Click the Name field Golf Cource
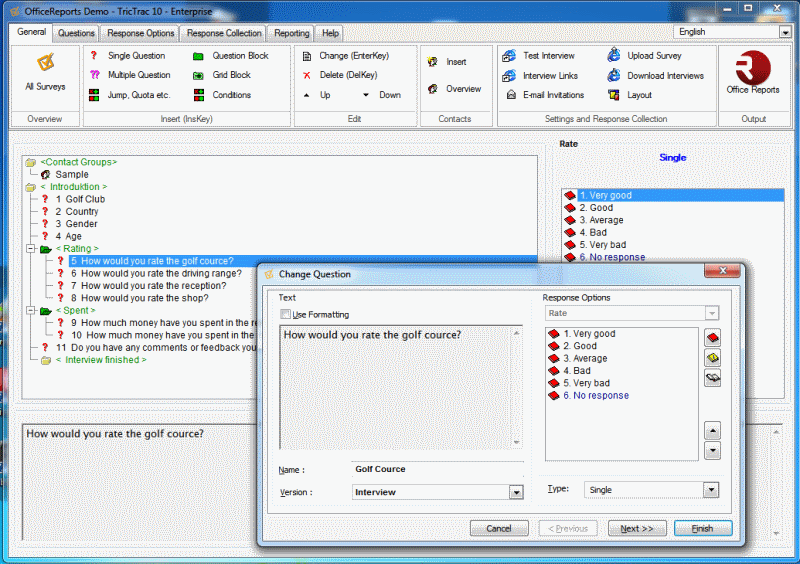This screenshot has height=564, width=800. tap(437, 469)
